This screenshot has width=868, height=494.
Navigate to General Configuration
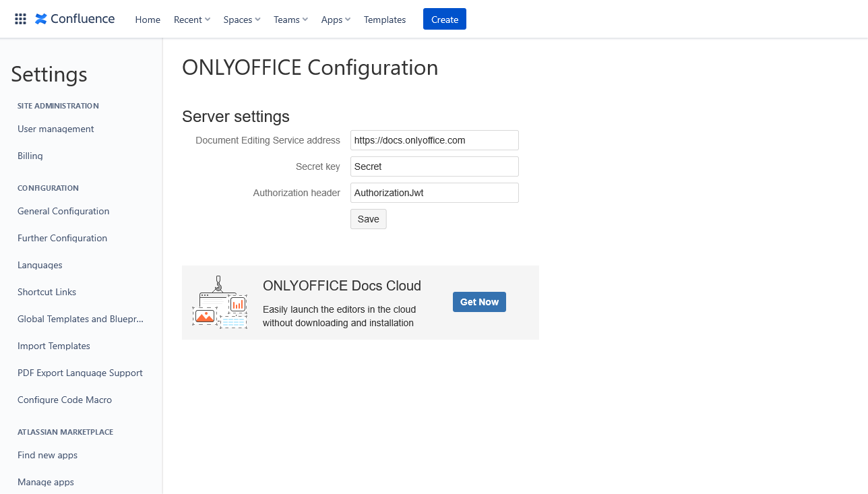pyautogui.click(x=63, y=211)
